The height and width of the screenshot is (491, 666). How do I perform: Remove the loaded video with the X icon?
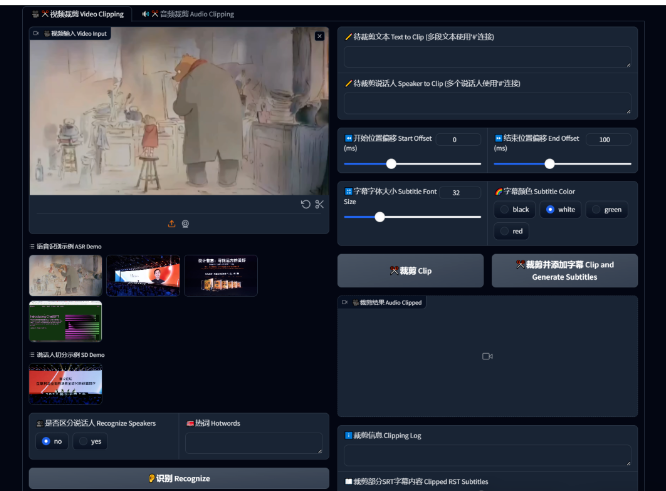point(319,36)
